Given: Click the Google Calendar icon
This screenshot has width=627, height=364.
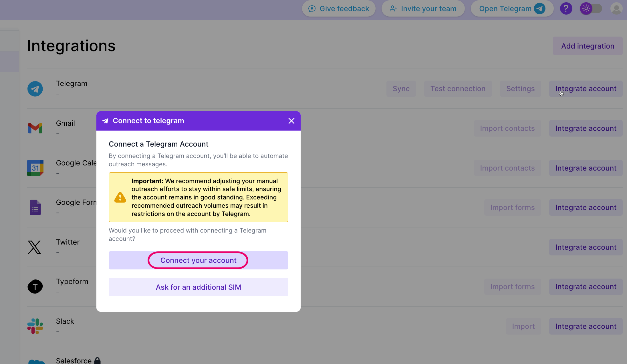Looking at the screenshot, I should click(35, 168).
